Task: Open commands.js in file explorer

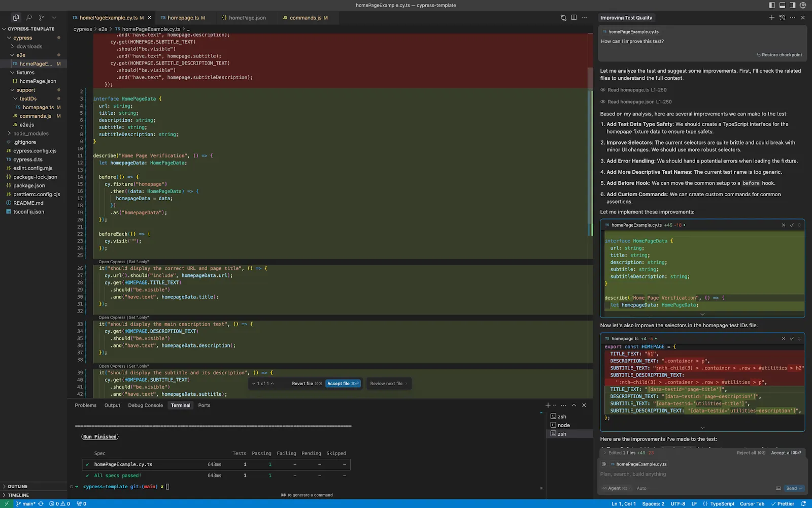Action: tap(36, 116)
